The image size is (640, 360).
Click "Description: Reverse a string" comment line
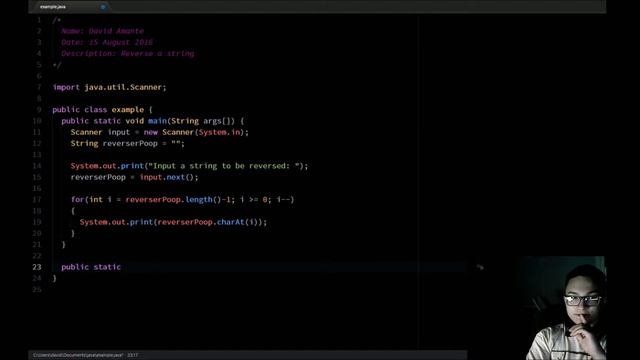click(x=128, y=53)
